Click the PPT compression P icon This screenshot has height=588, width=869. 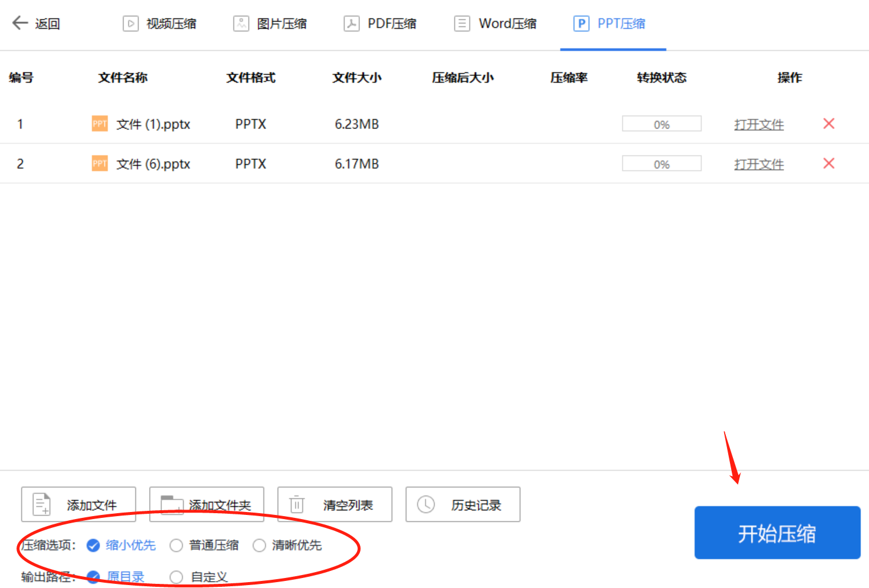tap(581, 24)
